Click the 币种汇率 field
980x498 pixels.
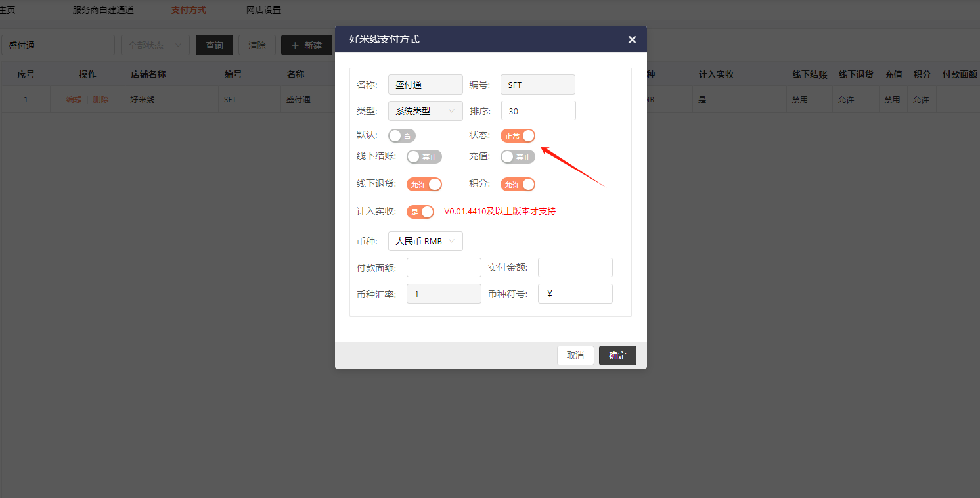[x=444, y=294]
